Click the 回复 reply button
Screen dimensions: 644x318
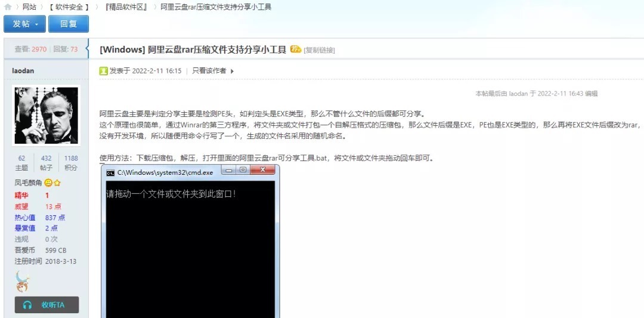coord(69,24)
